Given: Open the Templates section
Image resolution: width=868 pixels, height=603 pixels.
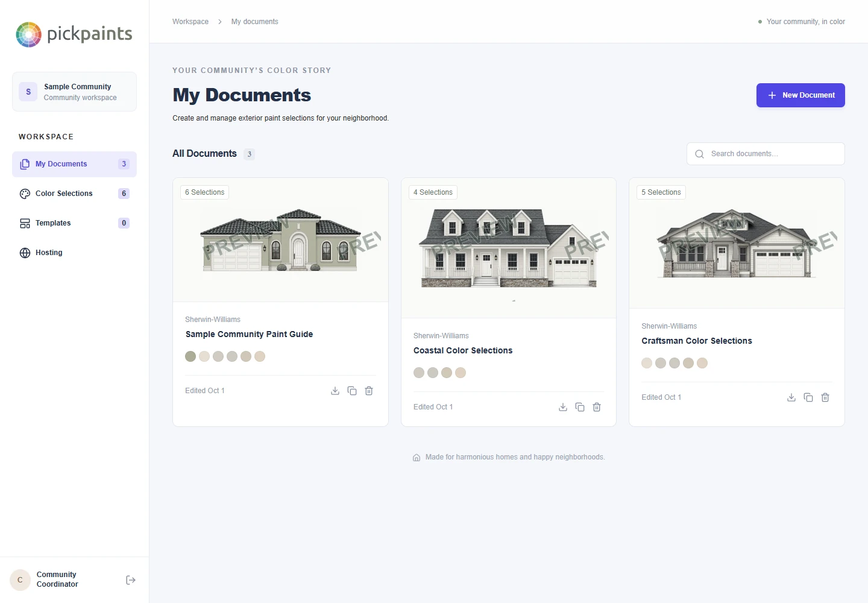Looking at the screenshot, I should point(74,223).
